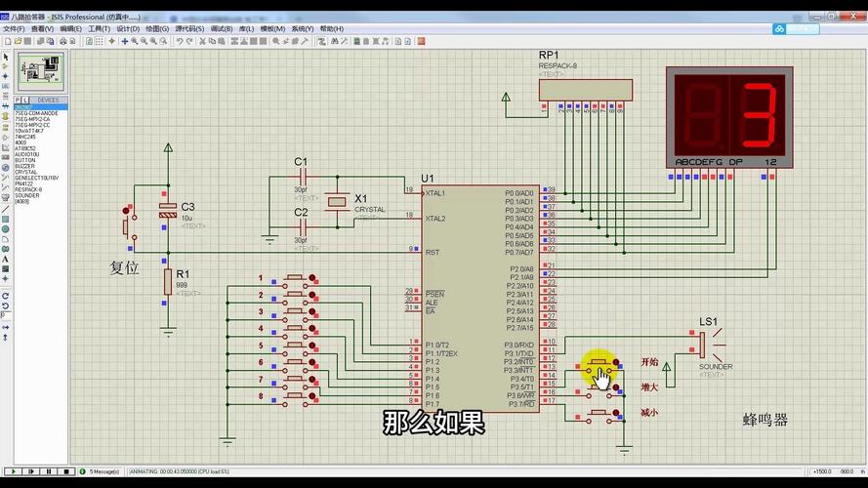
Task: Select the arrow Selection Mode tool
Action: pyautogui.click(x=5, y=57)
